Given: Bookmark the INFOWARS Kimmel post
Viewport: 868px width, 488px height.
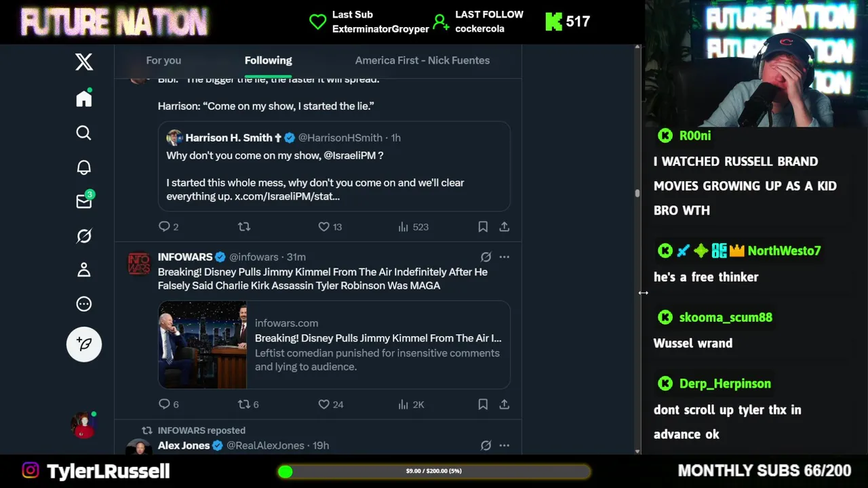Looking at the screenshot, I should [483, 404].
